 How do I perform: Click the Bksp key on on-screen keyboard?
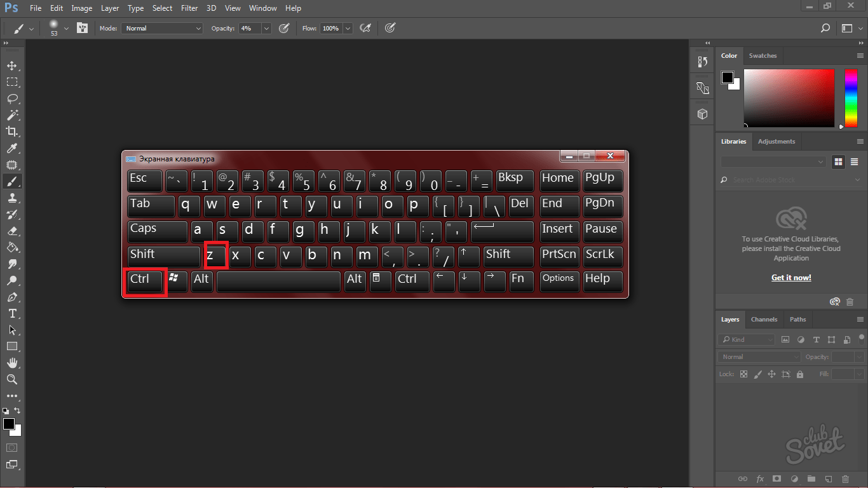point(515,180)
